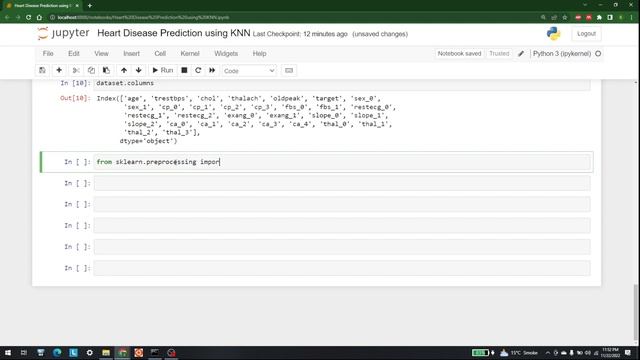The height and width of the screenshot is (360, 640).
Task: Paste cells below icon
Action: tap(106, 70)
